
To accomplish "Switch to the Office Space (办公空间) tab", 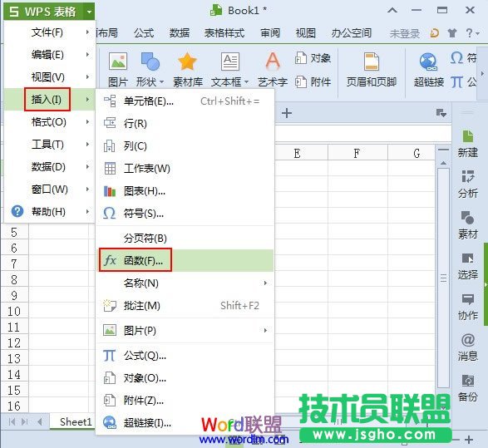I will 352,32.
